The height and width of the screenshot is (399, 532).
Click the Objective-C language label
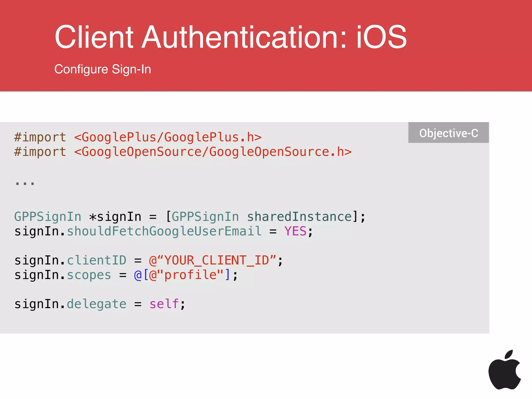pyautogui.click(x=448, y=133)
